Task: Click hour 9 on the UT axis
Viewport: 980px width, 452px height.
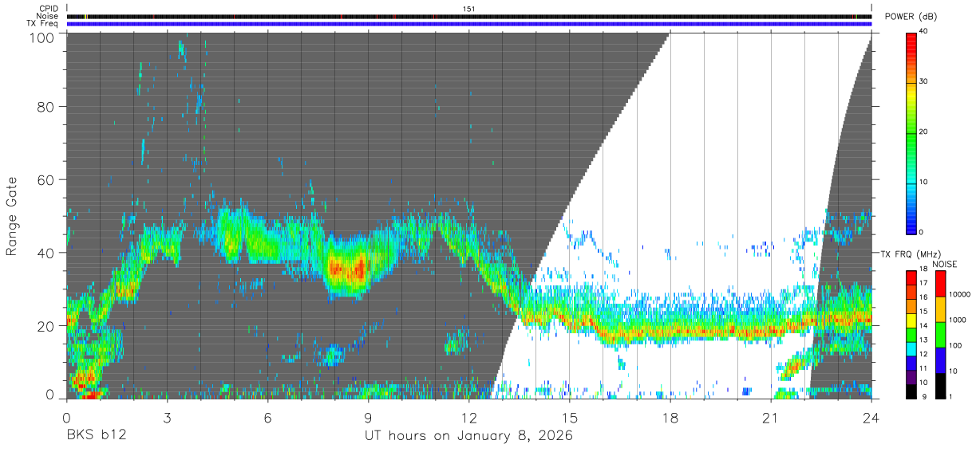Action: pyautogui.click(x=369, y=417)
